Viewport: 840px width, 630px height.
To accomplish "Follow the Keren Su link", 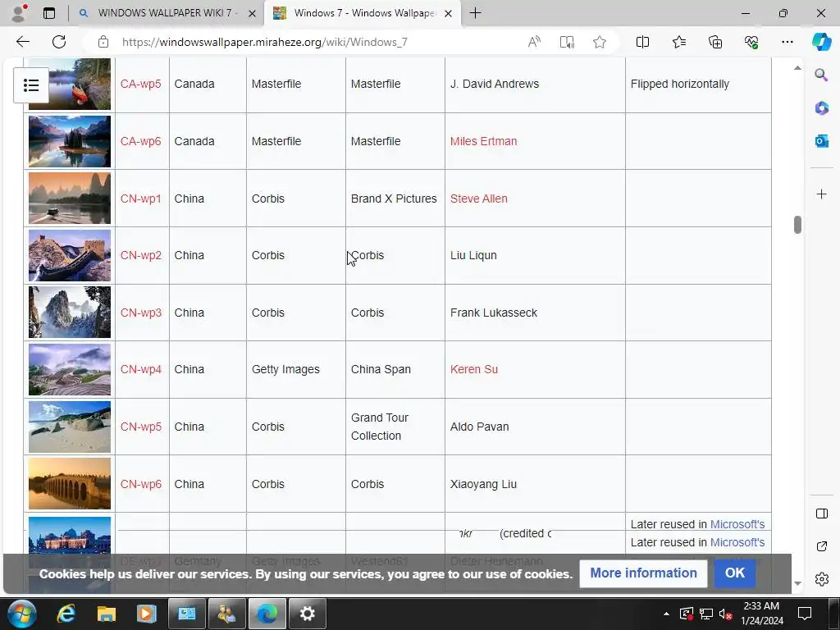I will click(x=473, y=369).
